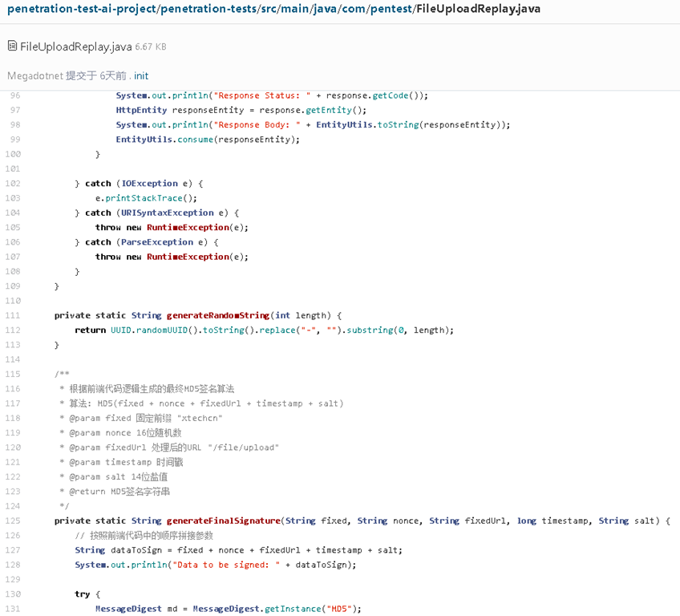
Task: Select line number 96
Action: click(15, 95)
